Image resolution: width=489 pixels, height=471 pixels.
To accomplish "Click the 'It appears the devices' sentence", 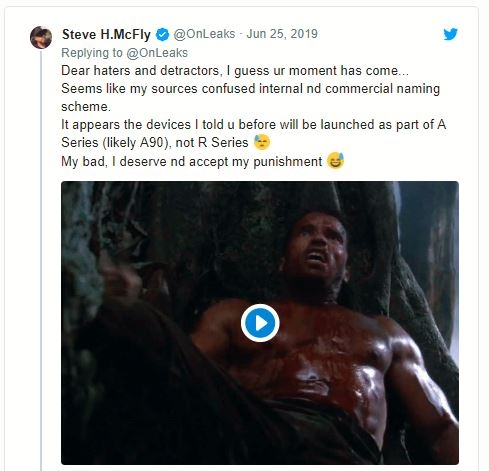I will click(x=253, y=125).
